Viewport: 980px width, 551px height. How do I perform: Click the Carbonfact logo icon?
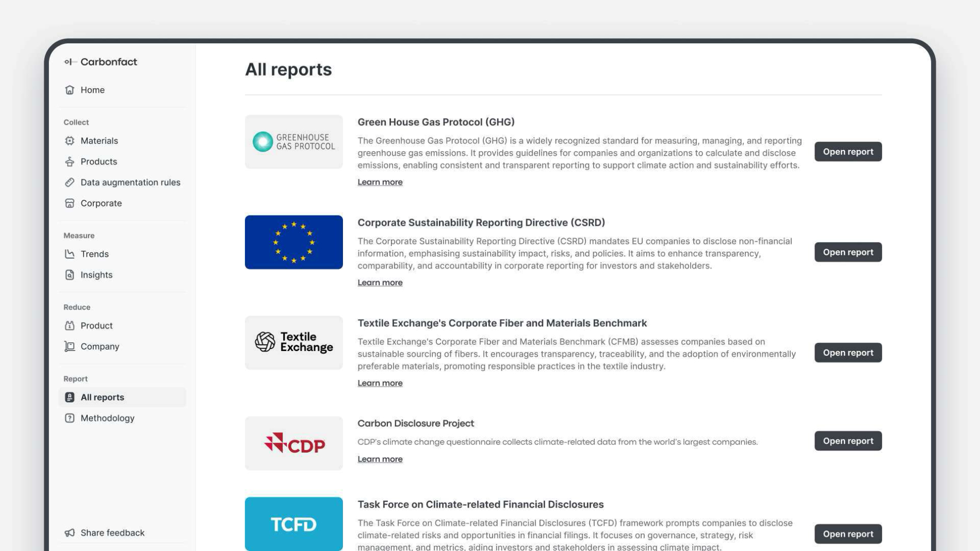pyautogui.click(x=70, y=62)
